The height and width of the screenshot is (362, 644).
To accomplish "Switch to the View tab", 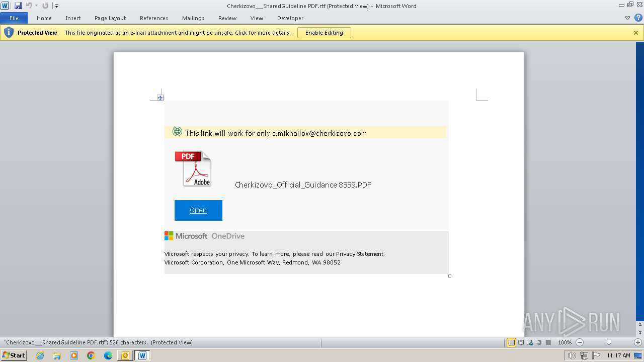I will pyautogui.click(x=257, y=18).
